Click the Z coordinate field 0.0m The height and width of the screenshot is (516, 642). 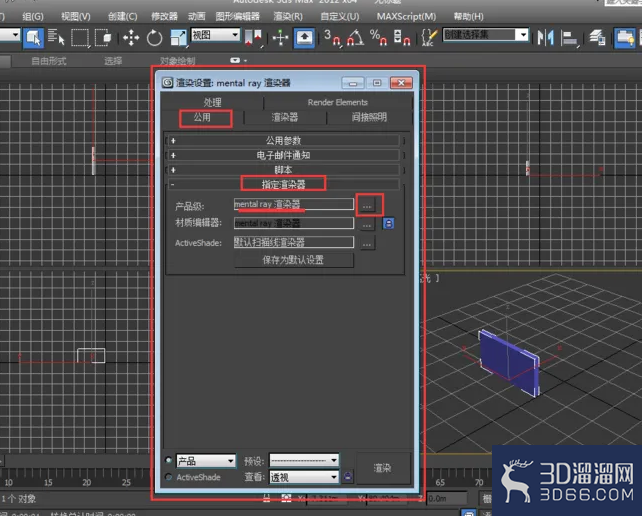[446, 498]
